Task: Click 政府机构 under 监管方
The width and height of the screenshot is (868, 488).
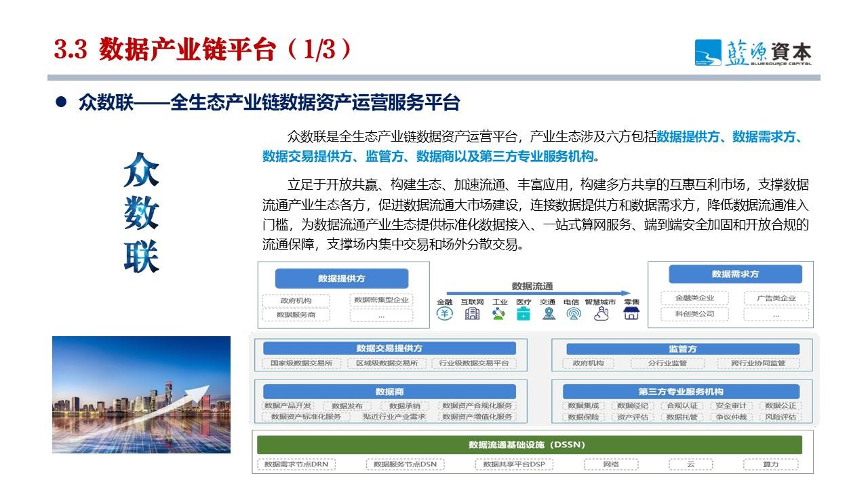Action: 587,363
